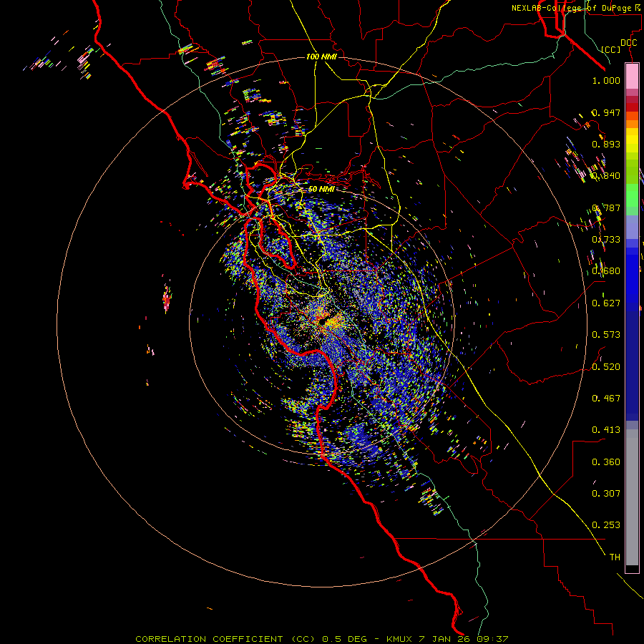Click the 100 NMI range ring label
The height and width of the screenshot is (644, 644).
(x=321, y=57)
